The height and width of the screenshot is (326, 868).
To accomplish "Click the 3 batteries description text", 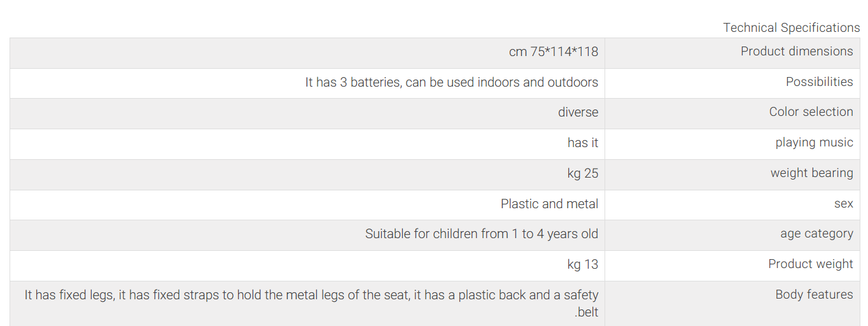I will [x=452, y=82].
